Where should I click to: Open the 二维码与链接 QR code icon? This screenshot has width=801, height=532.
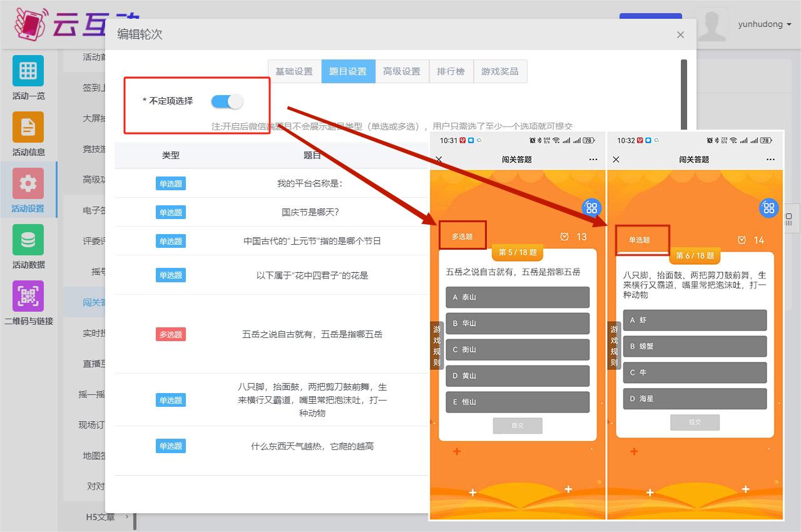(x=28, y=296)
